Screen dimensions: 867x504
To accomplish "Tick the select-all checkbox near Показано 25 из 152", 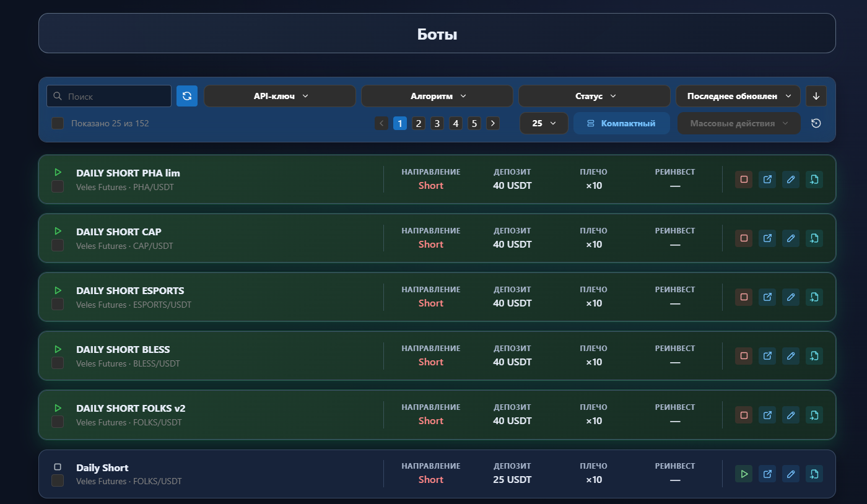I will 58,123.
